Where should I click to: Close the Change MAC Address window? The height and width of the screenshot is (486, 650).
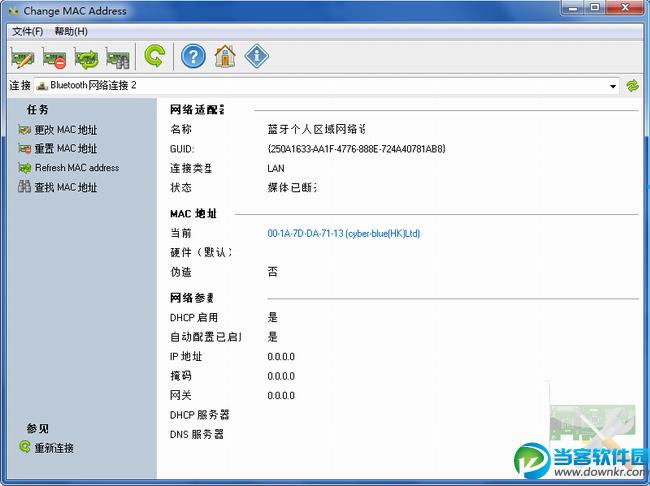[625, 7]
